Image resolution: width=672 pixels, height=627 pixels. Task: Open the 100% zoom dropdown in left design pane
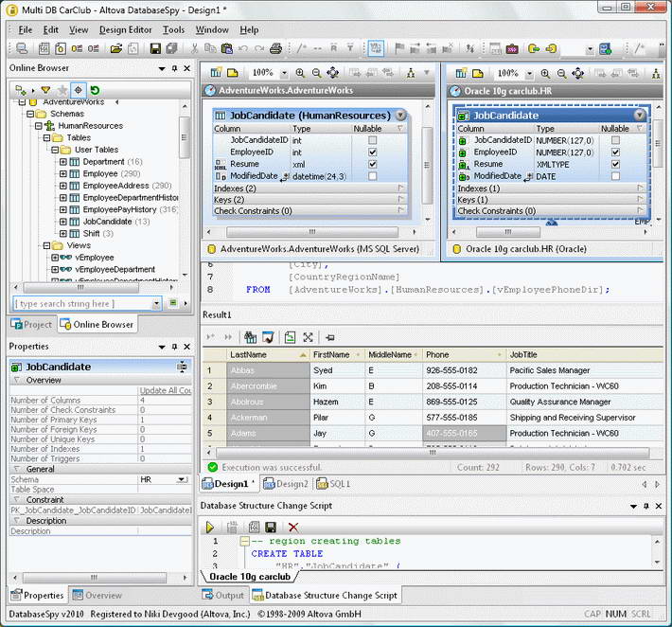click(x=282, y=73)
